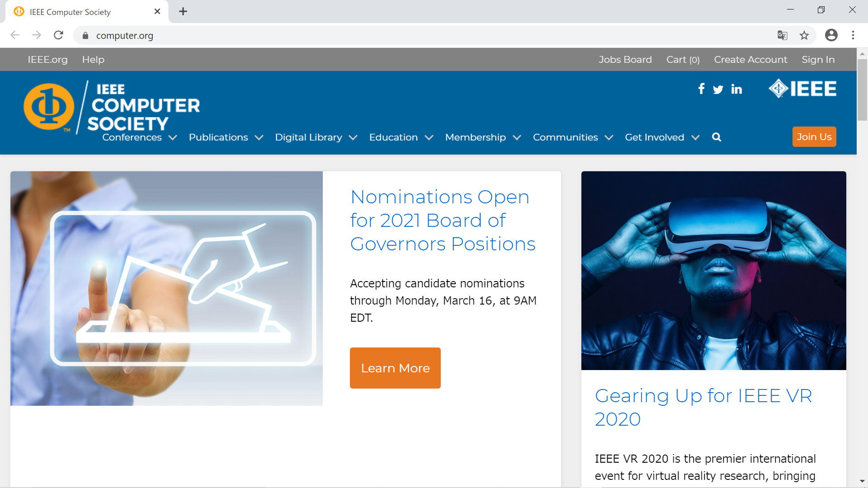Expand Membership menu chevron
Image resolution: width=868 pixels, height=488 pixels.
click(517, 138)
